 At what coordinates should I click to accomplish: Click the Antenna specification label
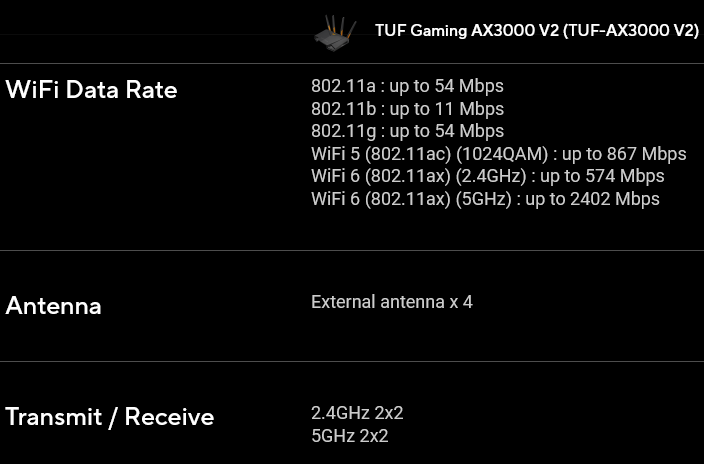53,306
